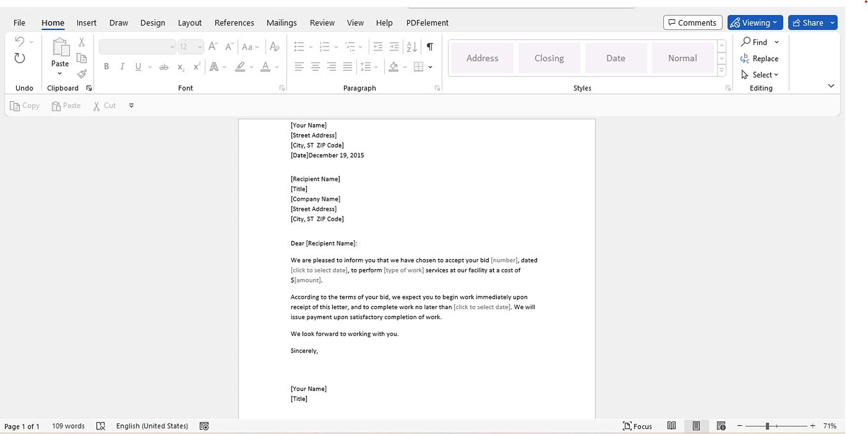
Task: Switch to Print Layout view
Action: [696, 426]
